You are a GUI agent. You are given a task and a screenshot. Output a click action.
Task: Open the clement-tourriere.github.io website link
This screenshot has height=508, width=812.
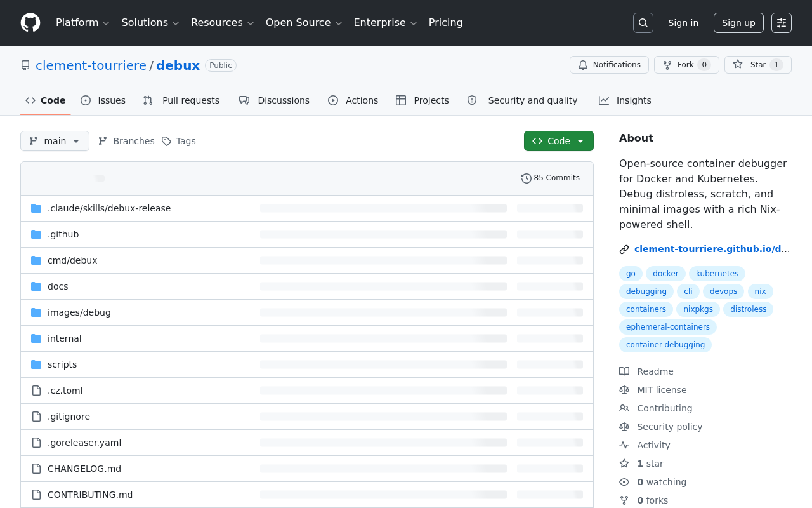click(712, 249)
